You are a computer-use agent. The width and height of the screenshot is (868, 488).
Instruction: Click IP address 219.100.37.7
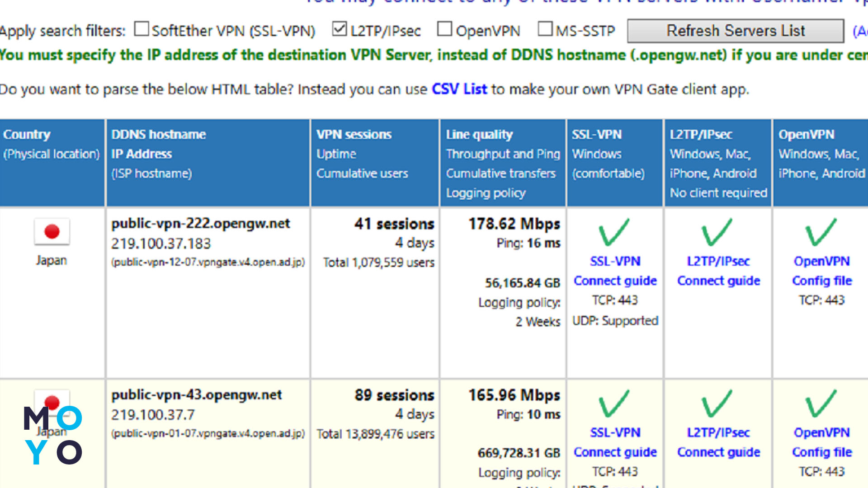153,415
